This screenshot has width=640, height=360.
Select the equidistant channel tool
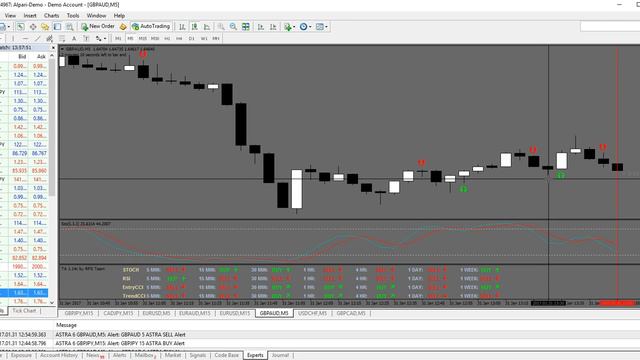point(49,38)
